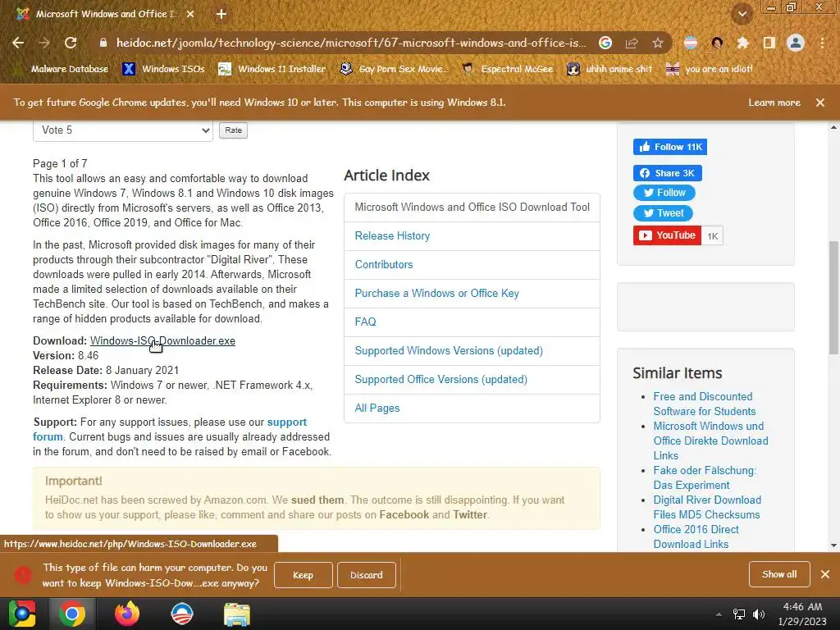Click the page vertical scrollbar thumb
840x630 pixels.
833,298
